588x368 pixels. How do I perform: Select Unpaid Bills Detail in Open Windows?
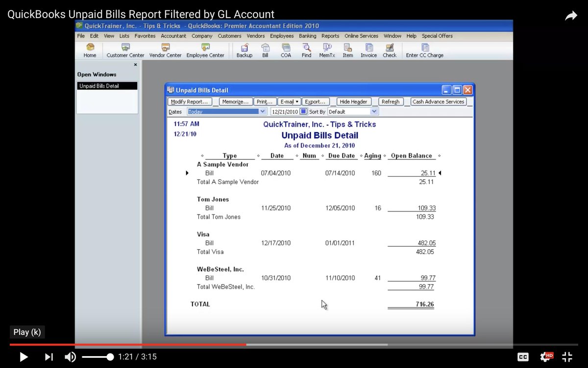point(107,86)
